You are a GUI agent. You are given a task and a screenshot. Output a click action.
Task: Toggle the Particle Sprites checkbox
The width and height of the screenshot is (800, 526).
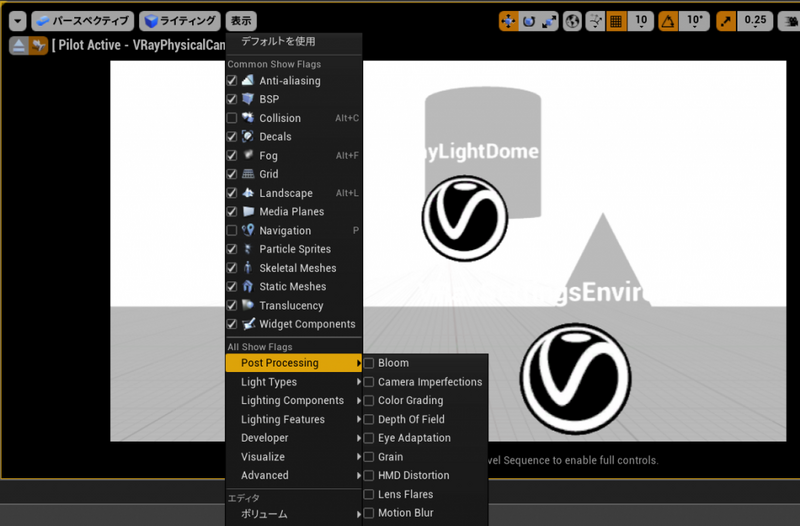pos(232,249)
